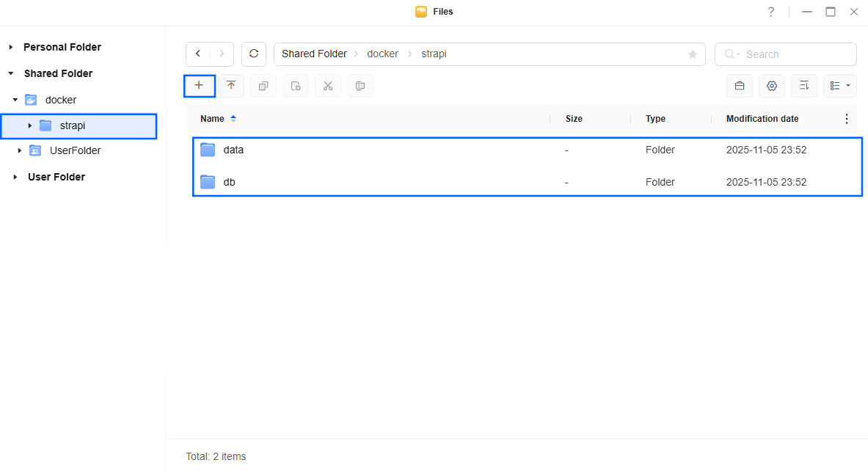Click the plus (create new) button
The image size is (868, 471).
pos(199,86)
